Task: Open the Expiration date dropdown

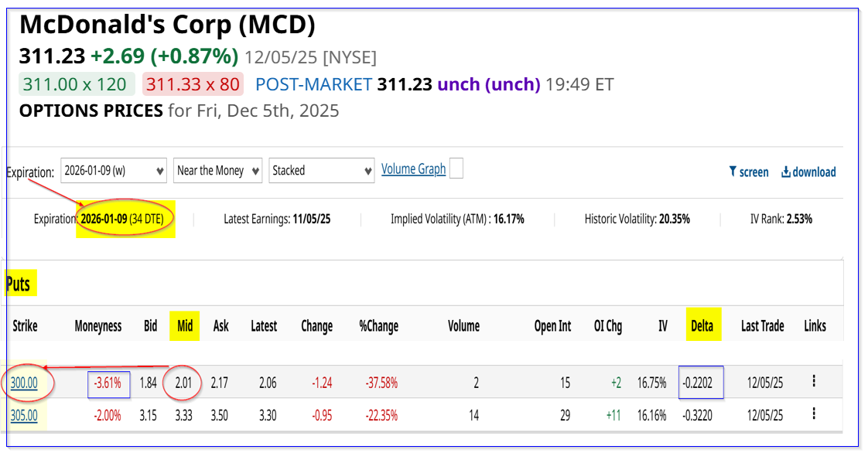Action: (x=114, y=171)
